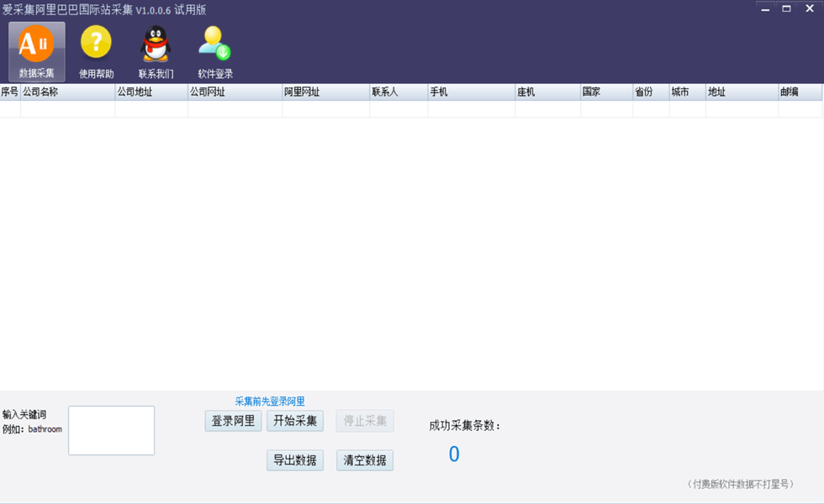Click the 地址 column header
Screen dimensions: 824x504
point(742,92)
